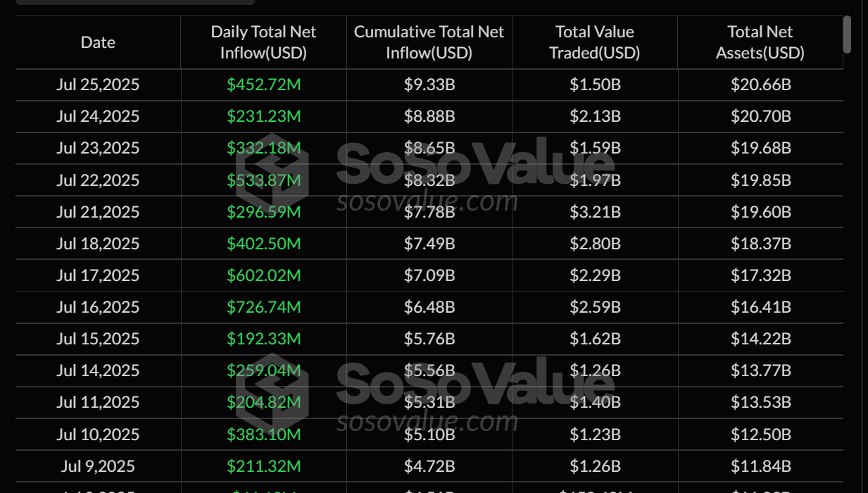Click Total Value Traded column header
868x493 pixels.
[595, 42]
